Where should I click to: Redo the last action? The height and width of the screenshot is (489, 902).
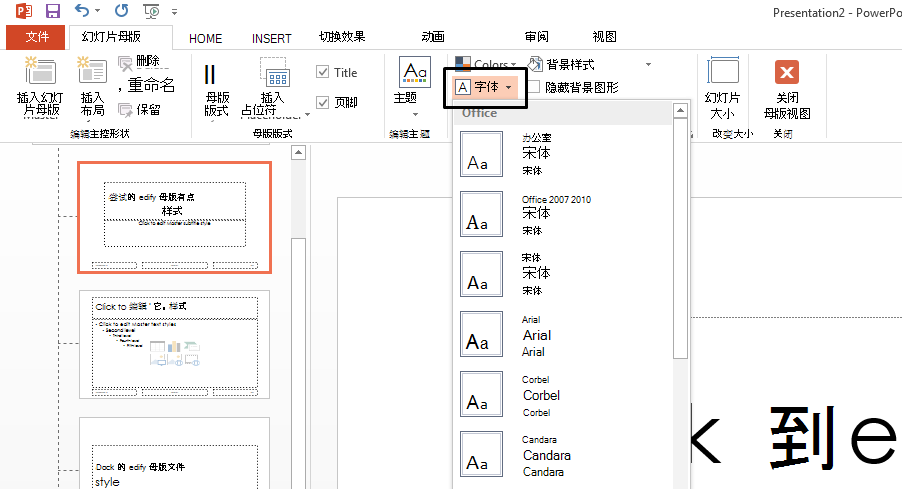pyautogui.click(x=121, y=10)
